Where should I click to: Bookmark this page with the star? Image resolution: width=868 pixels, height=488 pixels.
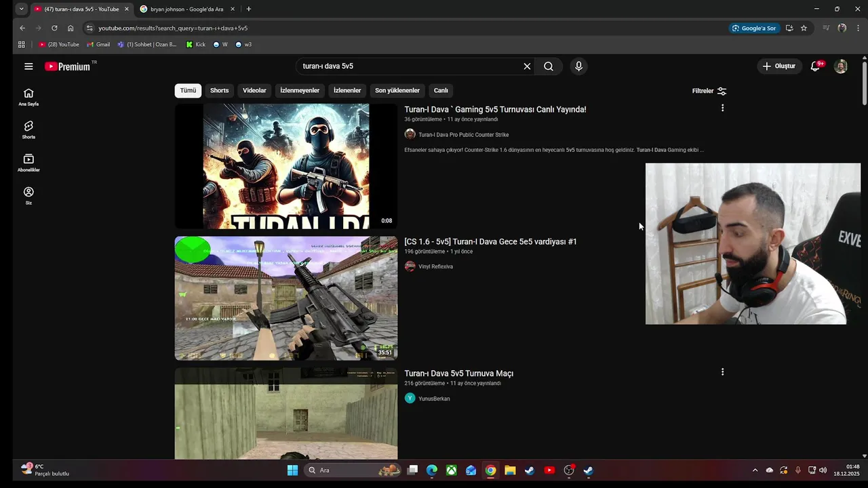(804, 28)
